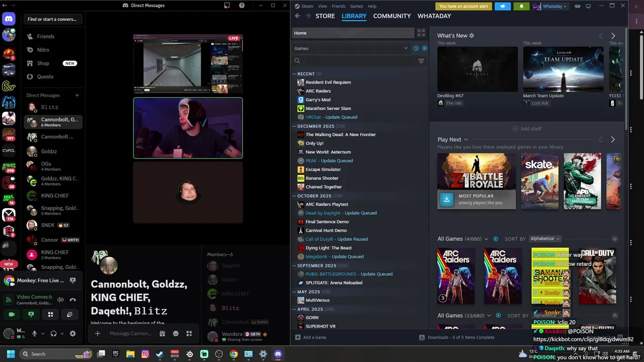
Task: Open Whataday account dropdown
Action: coord(550,6)
